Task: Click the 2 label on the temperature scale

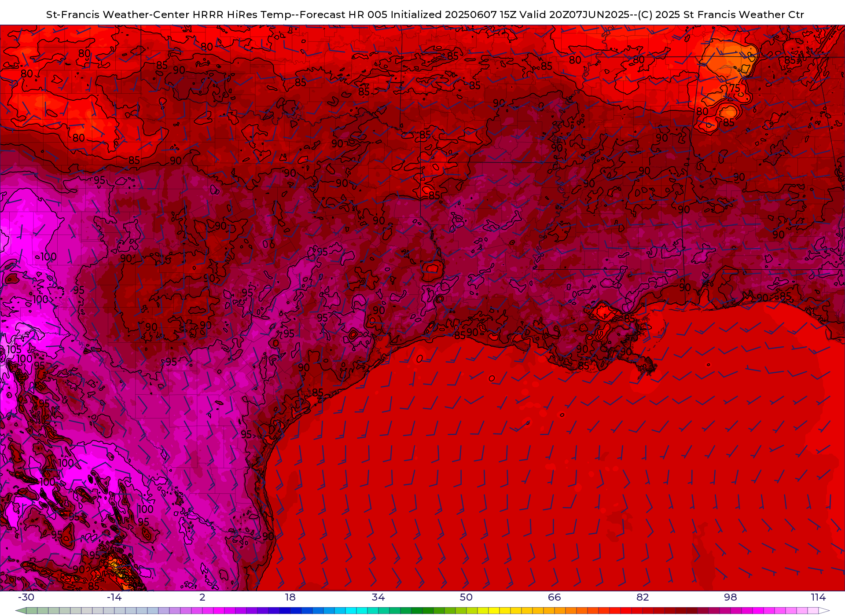Action: click(202, 597)
